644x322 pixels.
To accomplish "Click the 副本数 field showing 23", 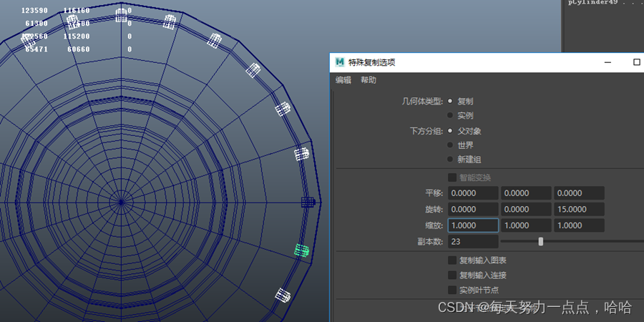I will coord(473,242).
